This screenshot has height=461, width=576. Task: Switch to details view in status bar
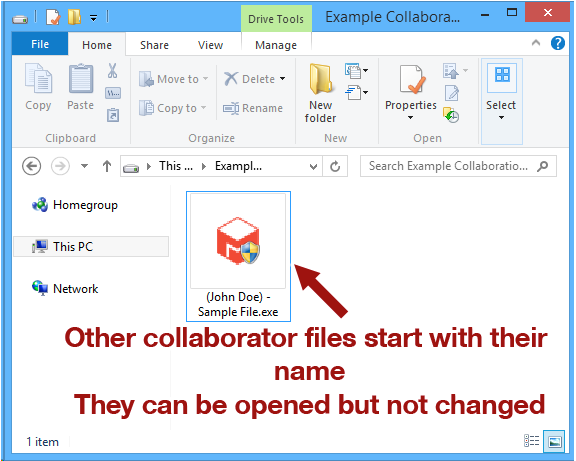point(532,441)
